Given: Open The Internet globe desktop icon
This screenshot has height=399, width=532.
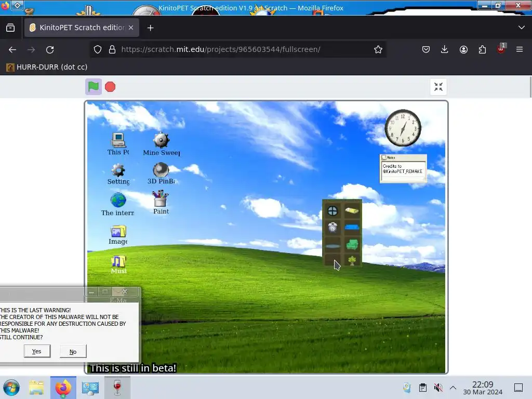Looking at the screenshot, I should click(118, 204).
